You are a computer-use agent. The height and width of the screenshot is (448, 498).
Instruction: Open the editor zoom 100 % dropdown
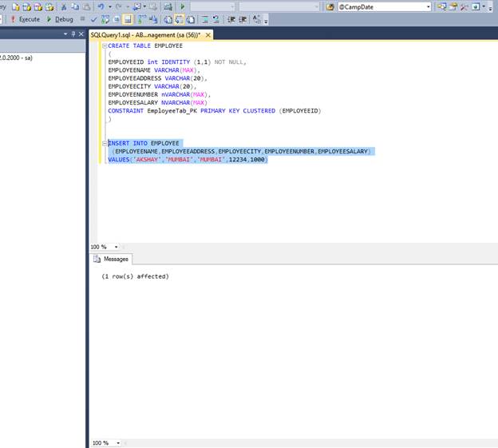[x=117, y=247]
